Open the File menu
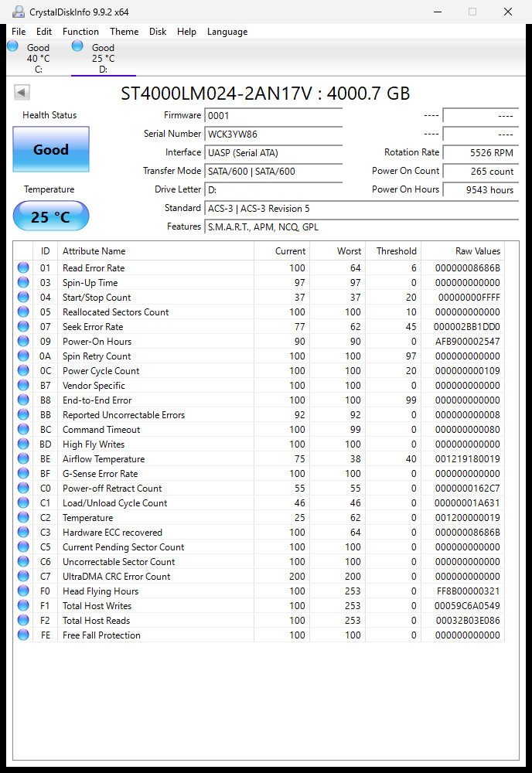 click(19, 32)
